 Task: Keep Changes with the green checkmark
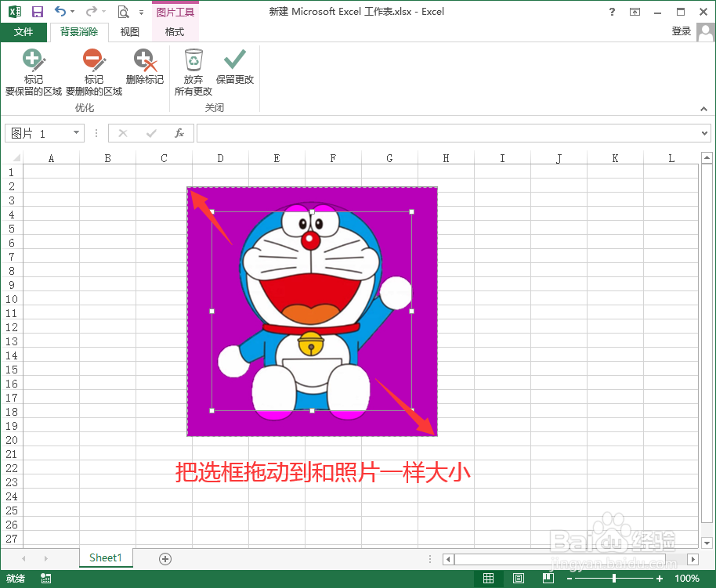[235, 67]
